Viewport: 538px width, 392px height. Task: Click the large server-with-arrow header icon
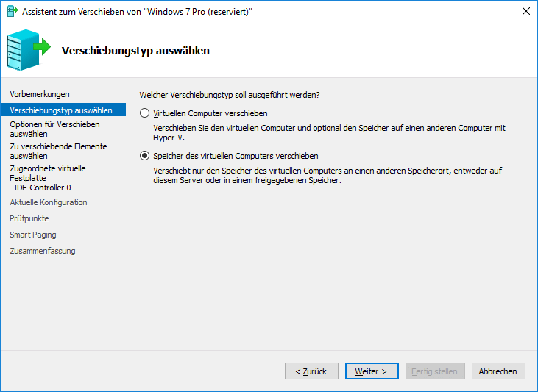29,50
